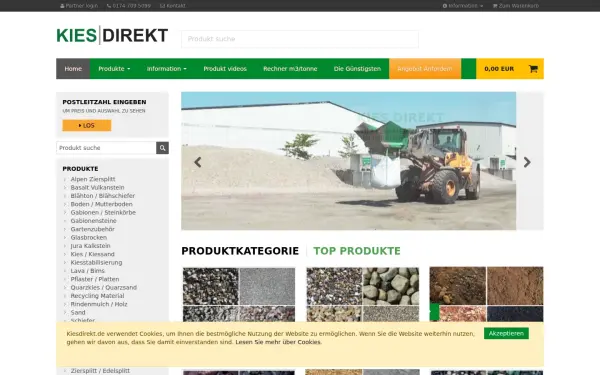The image size is (600, 375).
Task: Open Kontakt link in top bar
Action: tap(173, 6)
